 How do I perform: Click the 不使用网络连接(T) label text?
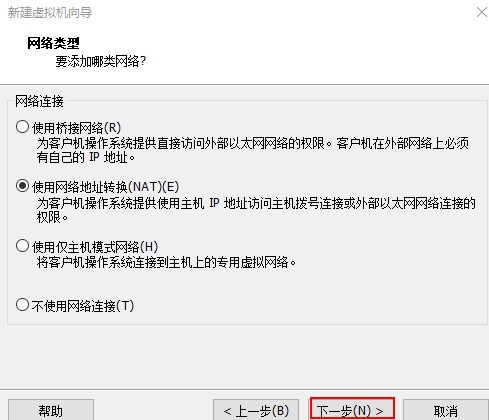coord(83,306)
